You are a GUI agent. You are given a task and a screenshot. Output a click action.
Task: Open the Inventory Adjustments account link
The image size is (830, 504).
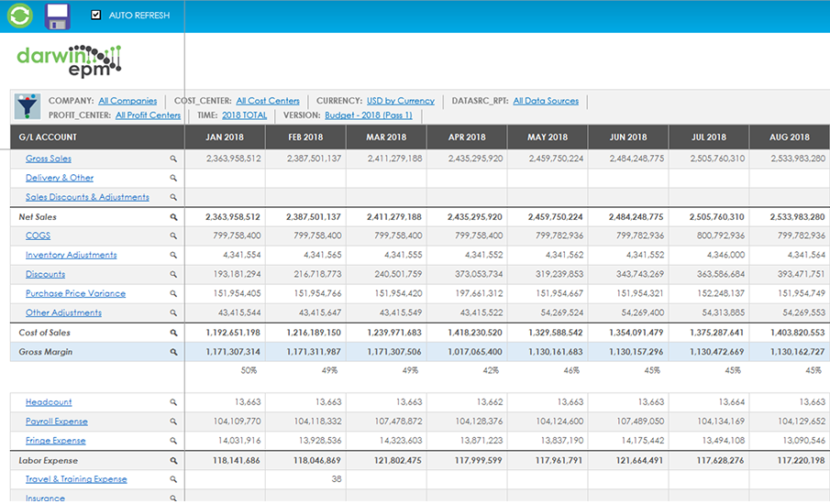click(71, 255)
